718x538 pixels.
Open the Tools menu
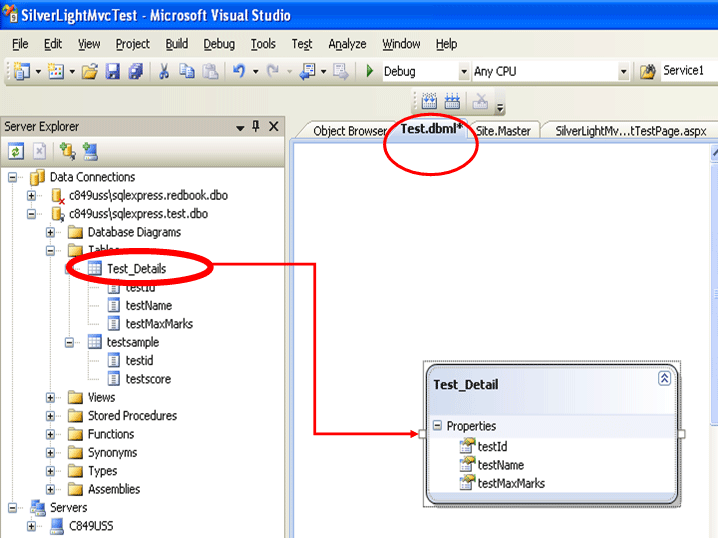pyautogui.click(x=263, y=44)
